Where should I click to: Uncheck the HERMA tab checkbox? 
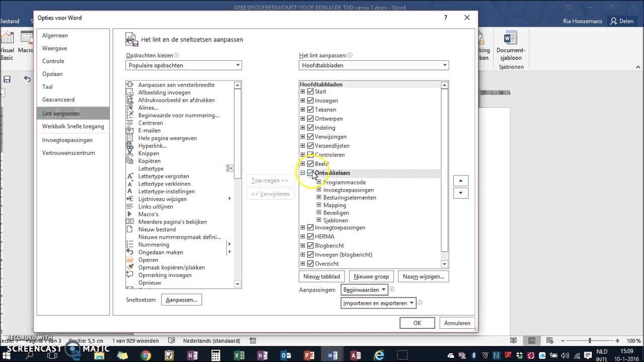click(310, 236)
